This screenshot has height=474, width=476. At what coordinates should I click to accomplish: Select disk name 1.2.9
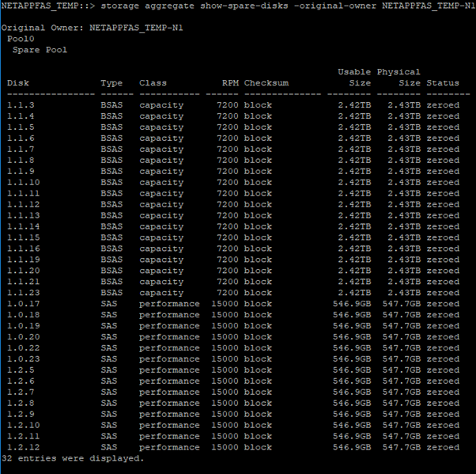point(21,414)
